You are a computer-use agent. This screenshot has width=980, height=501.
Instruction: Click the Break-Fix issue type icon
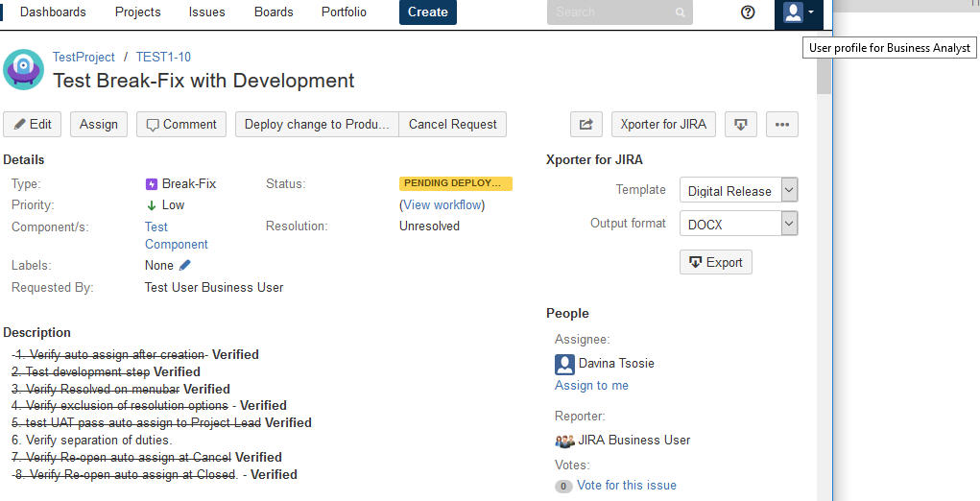pyautogui.click(x=152, y=183)
